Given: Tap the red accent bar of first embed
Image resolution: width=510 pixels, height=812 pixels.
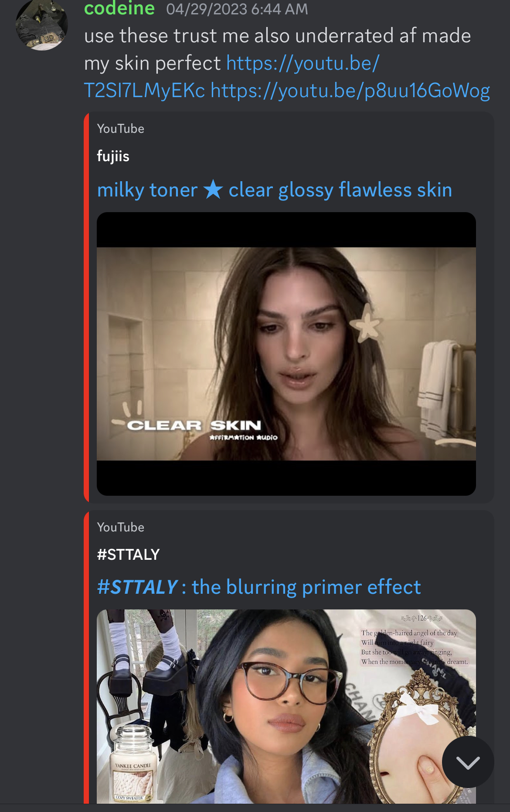Looking at the screenshot, I should 86,308.
